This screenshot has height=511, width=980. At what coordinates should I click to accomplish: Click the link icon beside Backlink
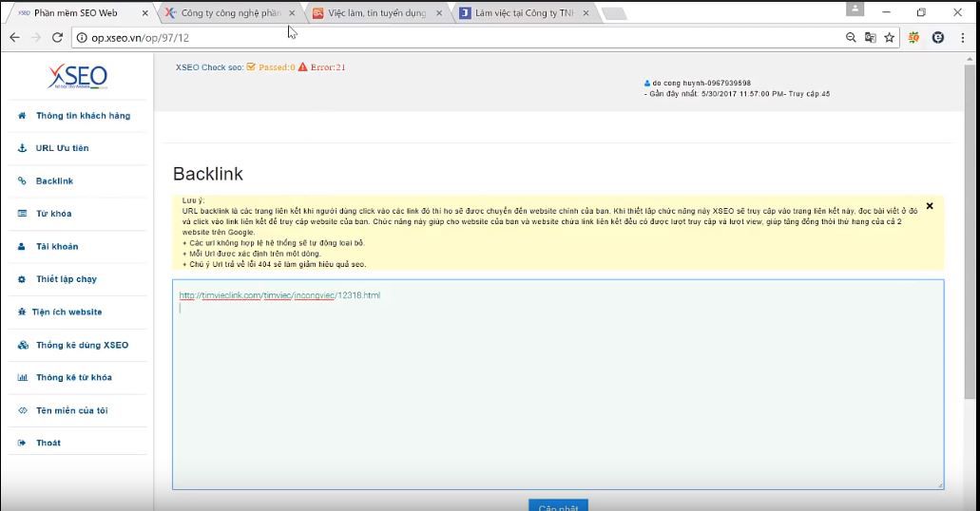click(x=22, y=180)
